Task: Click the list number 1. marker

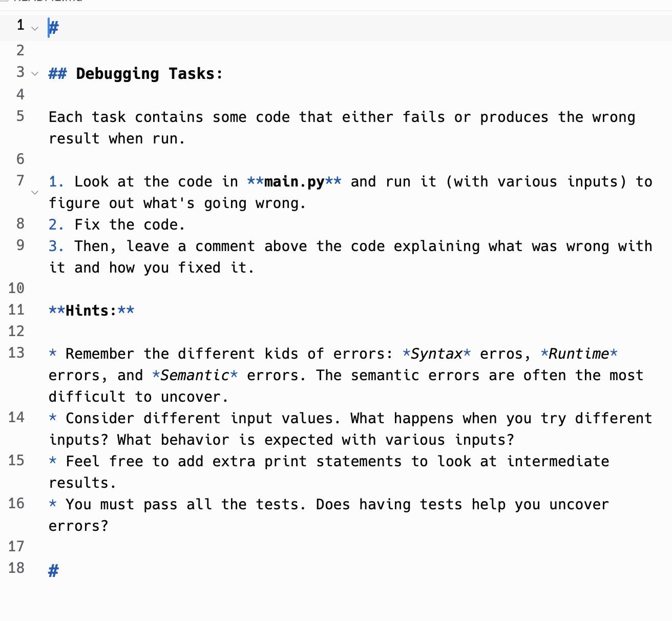Action: [56, 182]
